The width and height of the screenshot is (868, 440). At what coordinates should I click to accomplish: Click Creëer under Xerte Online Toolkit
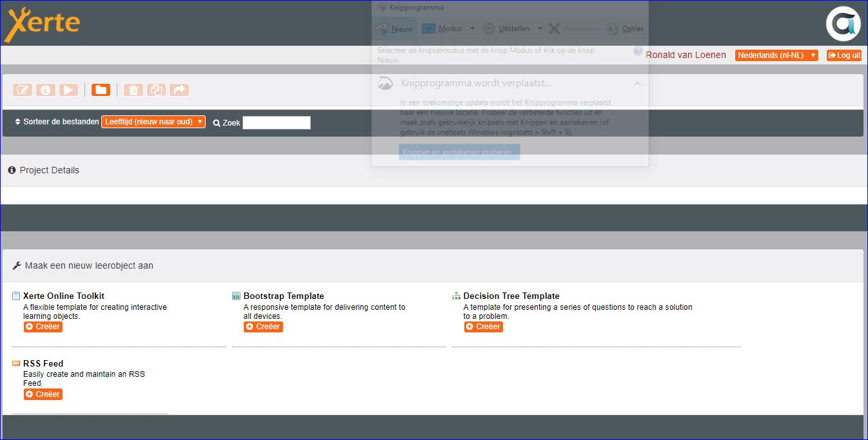pyautogui.click(x=43, y=327)
